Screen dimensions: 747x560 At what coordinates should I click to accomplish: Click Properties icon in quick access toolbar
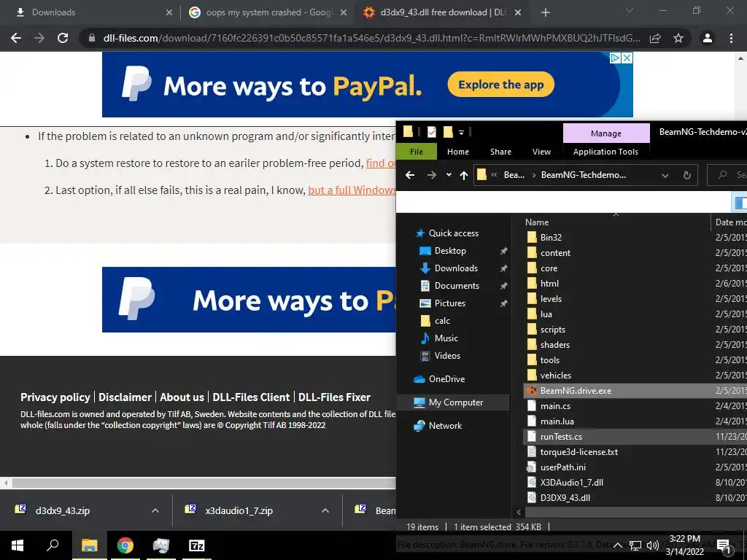click(x=432, y=132)
